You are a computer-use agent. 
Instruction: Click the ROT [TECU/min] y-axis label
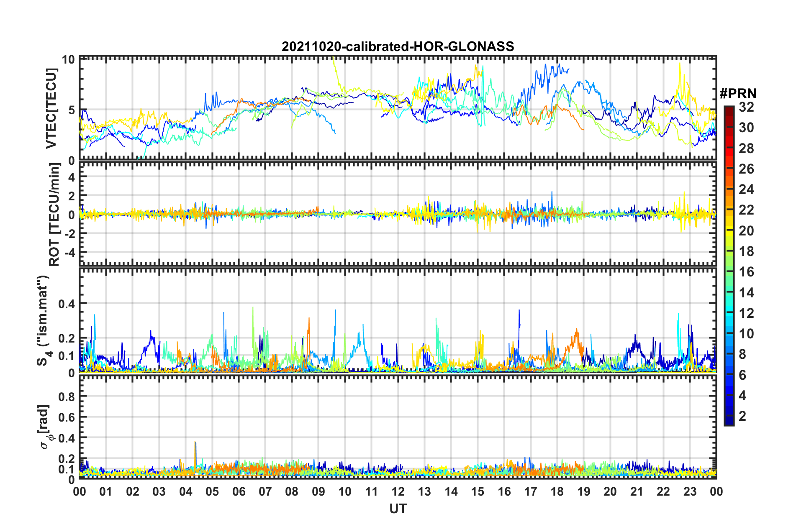click(54, 215)
